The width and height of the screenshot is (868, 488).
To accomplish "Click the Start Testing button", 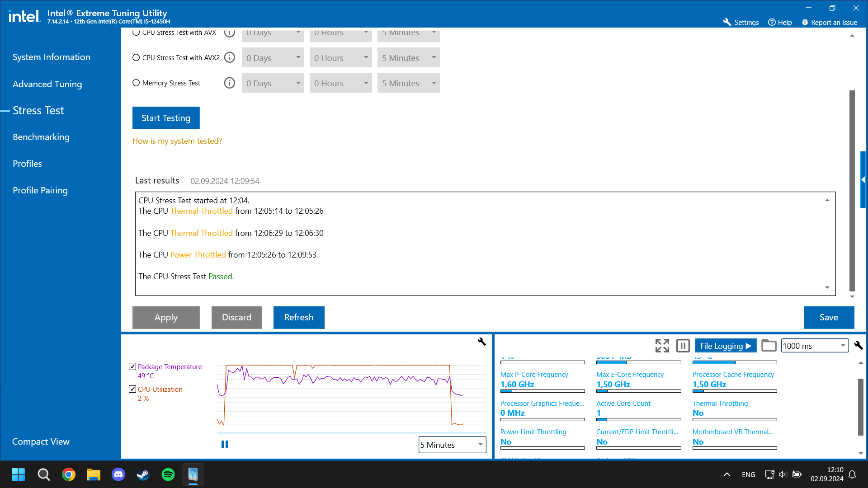I will [x=166, y=118].
